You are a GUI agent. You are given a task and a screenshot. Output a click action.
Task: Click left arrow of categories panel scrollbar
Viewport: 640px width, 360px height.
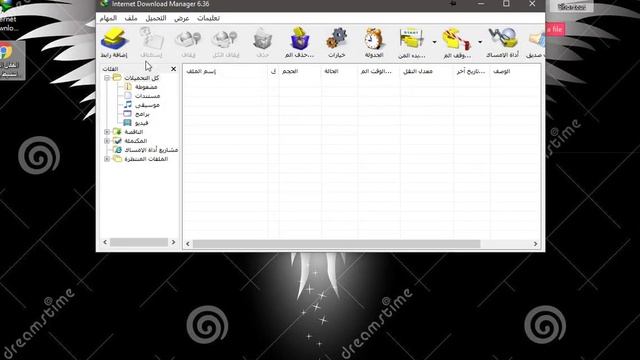tap(105, 242)
